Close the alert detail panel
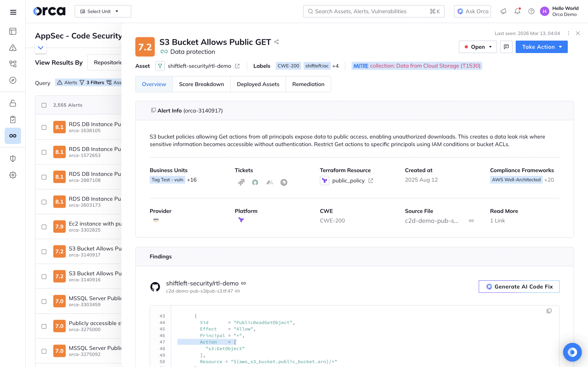This screenshot has height=367, width=588. pyautogui.click(x=578, y=33)
